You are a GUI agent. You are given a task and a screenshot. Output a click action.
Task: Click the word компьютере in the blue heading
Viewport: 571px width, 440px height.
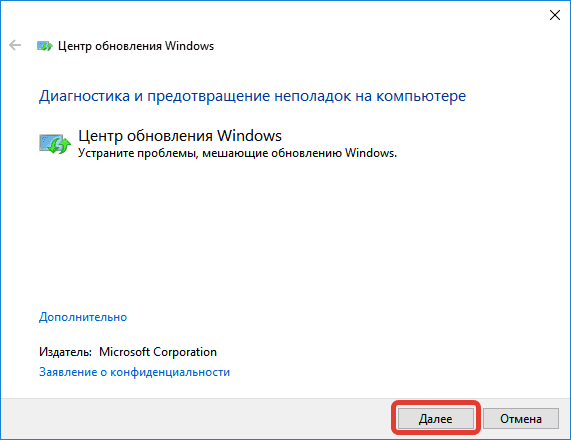(421, 96)
